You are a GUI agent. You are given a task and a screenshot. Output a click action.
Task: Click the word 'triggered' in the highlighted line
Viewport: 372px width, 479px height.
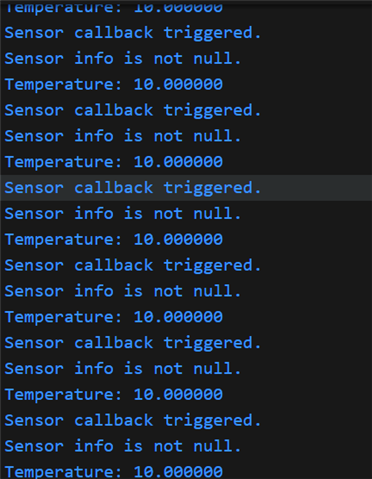coord(208,189)
